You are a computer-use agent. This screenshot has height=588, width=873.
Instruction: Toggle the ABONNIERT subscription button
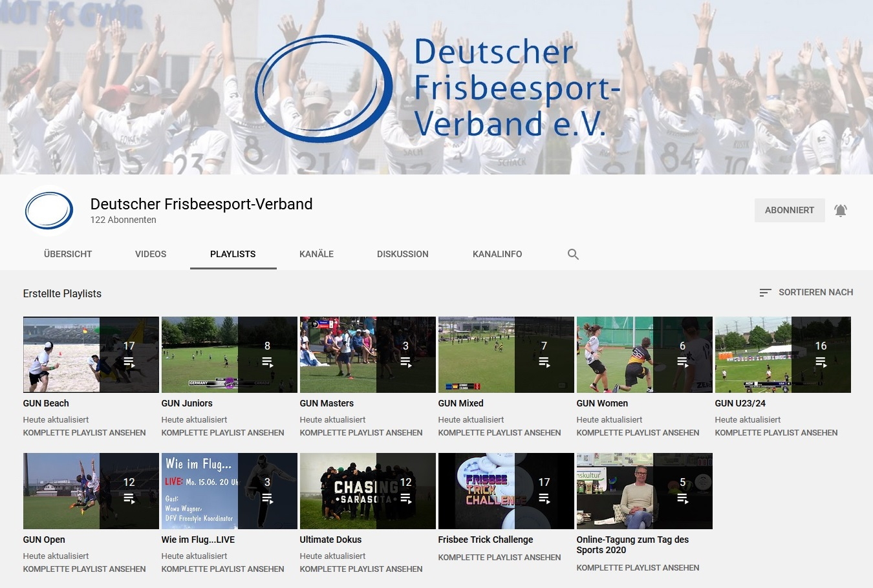[x=790, y=211]
